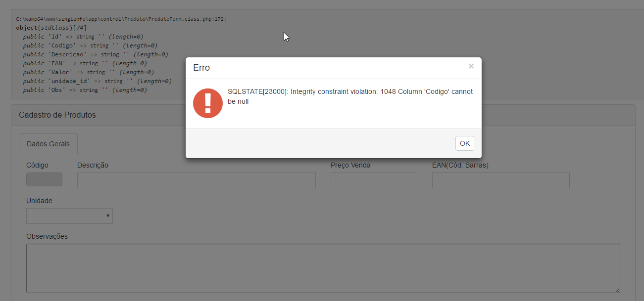Screen dimensions: 644x301
Task: Click the ProdutoForm.class.php file path line
Action: 121,19
